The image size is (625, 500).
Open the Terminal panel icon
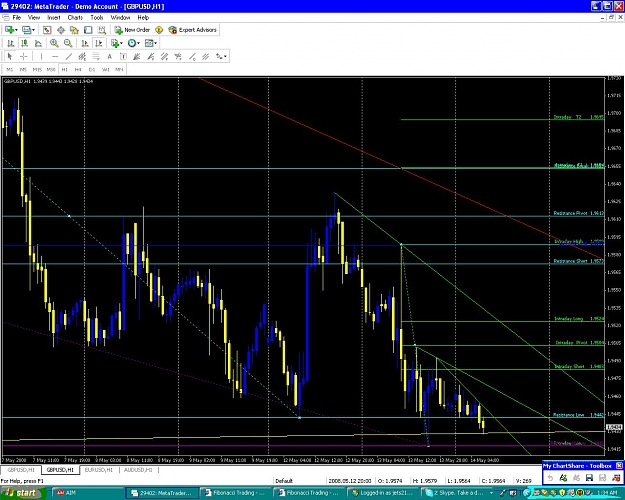point(88,30)
